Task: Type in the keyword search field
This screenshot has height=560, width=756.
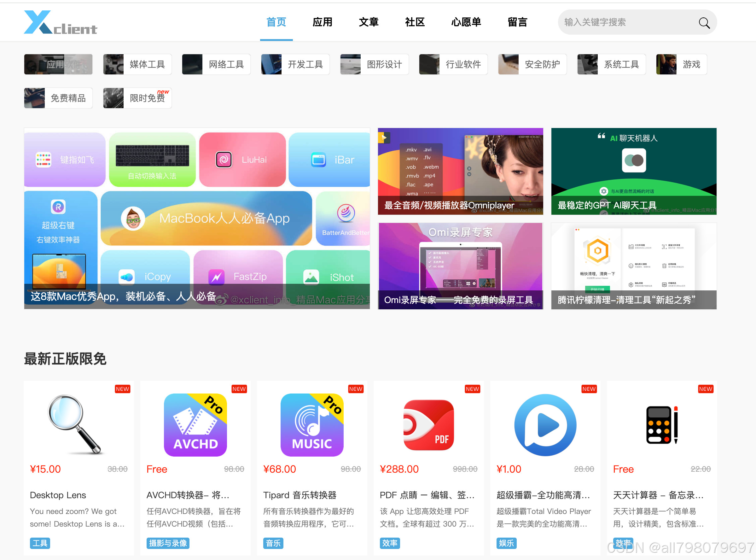Action: [x=624, y=22]
